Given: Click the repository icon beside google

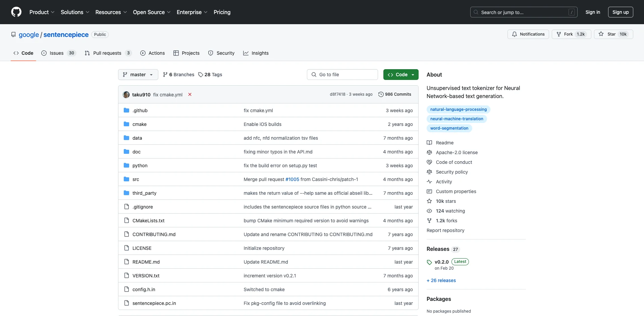Looking at the screenshot, I should click(13, 35).
